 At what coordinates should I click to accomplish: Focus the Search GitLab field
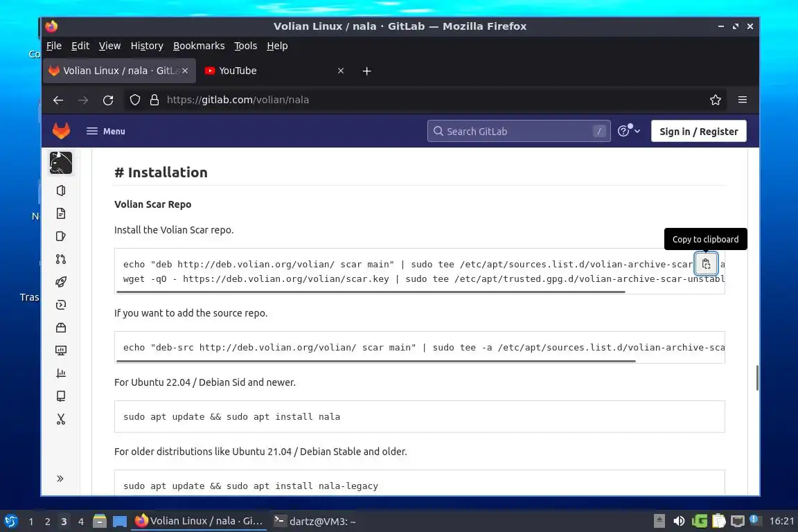pyautogui.click(x=519, y=132)
